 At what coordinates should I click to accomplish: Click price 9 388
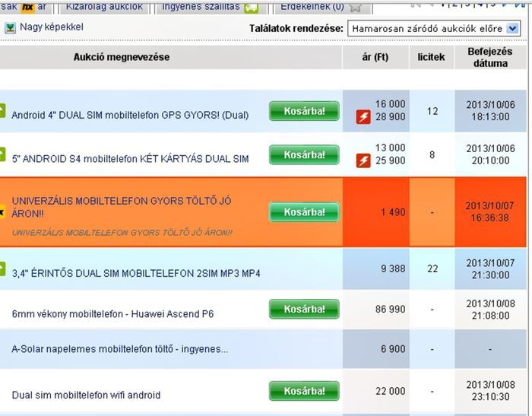coord(393,269)
